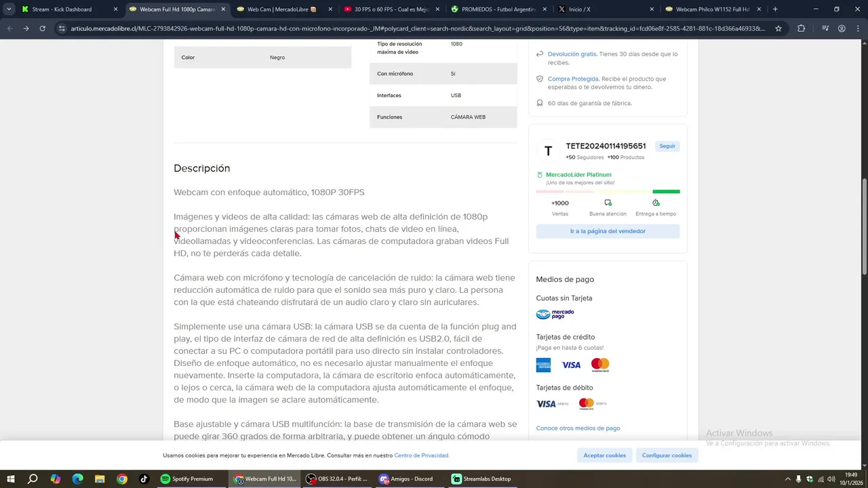The height and width of the screenshot is (488, 868).
Task: Open File Explorer from the taskbar
Action: [x=100, y=479]
